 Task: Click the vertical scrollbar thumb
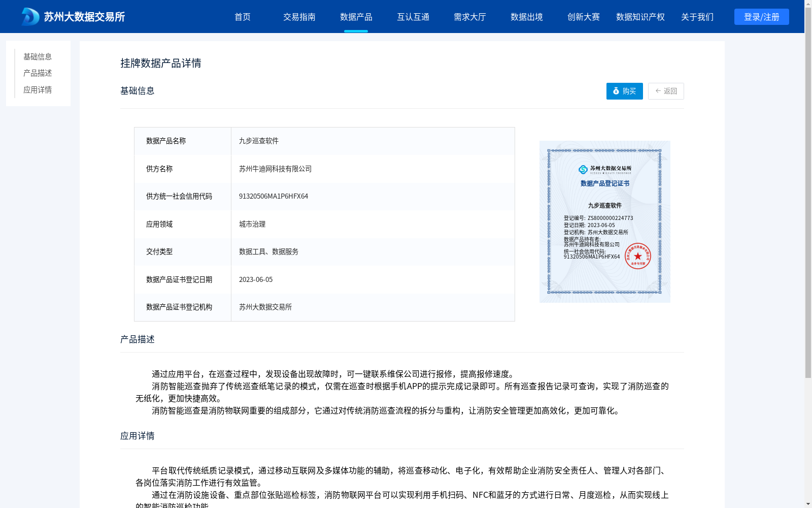(x=808, y=193)
